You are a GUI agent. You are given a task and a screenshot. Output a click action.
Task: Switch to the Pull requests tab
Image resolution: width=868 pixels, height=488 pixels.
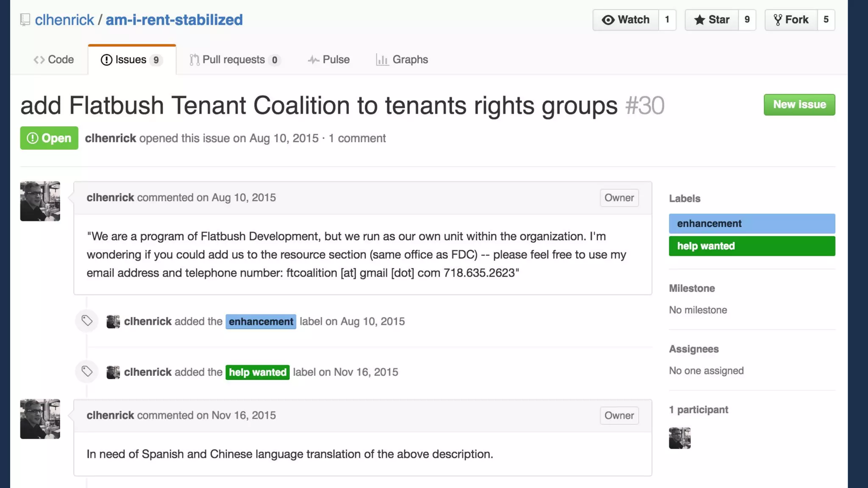pos(234,60)
